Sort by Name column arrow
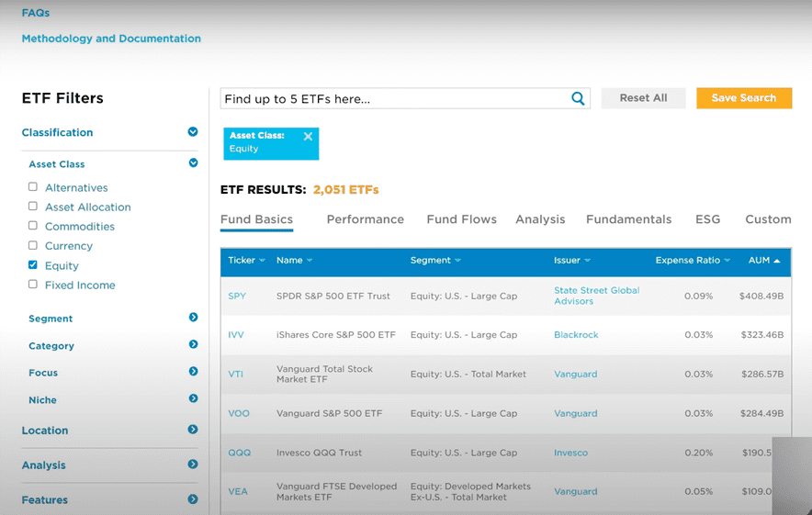Viewport: 812px width, 515px height. tap(310, 261)
